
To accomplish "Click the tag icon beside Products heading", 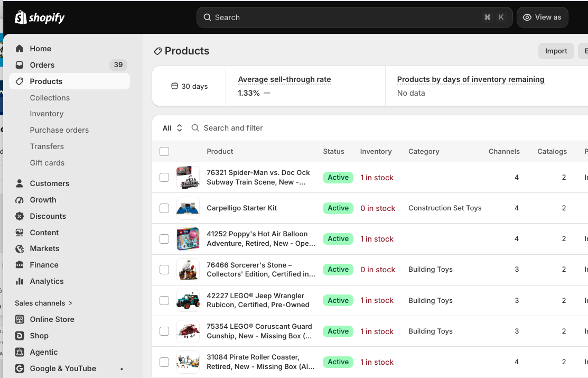I will (x=158, y=51).
